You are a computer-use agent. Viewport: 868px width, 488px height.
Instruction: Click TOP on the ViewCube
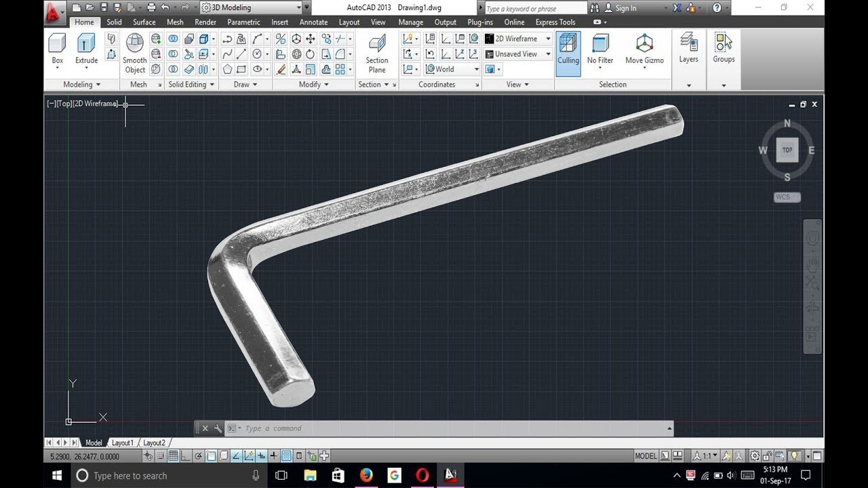click(x=787, y=150)
